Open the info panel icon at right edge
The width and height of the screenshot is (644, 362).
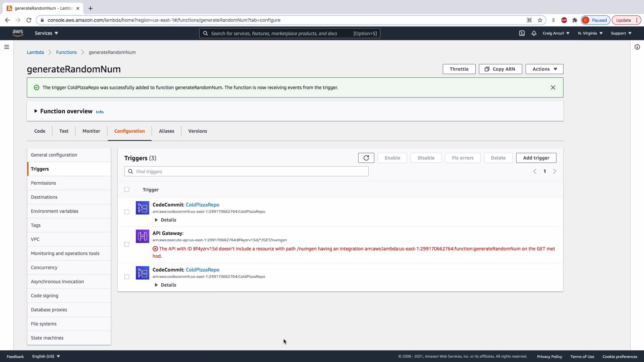pos(637,47)
